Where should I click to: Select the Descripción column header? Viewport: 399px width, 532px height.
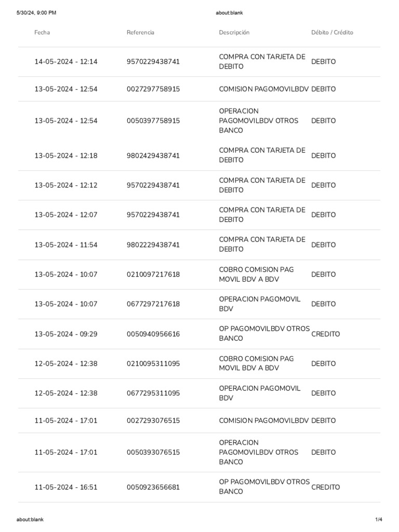point(234,32)
